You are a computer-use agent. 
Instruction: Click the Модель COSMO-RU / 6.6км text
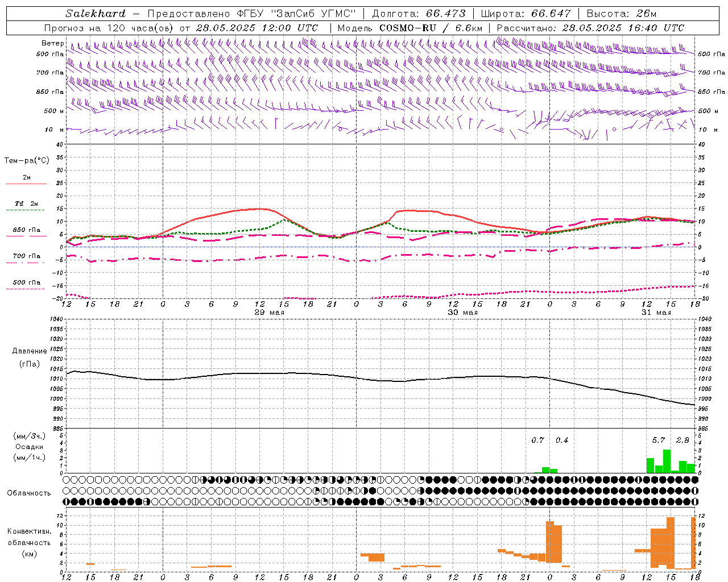tap(410, 28)
